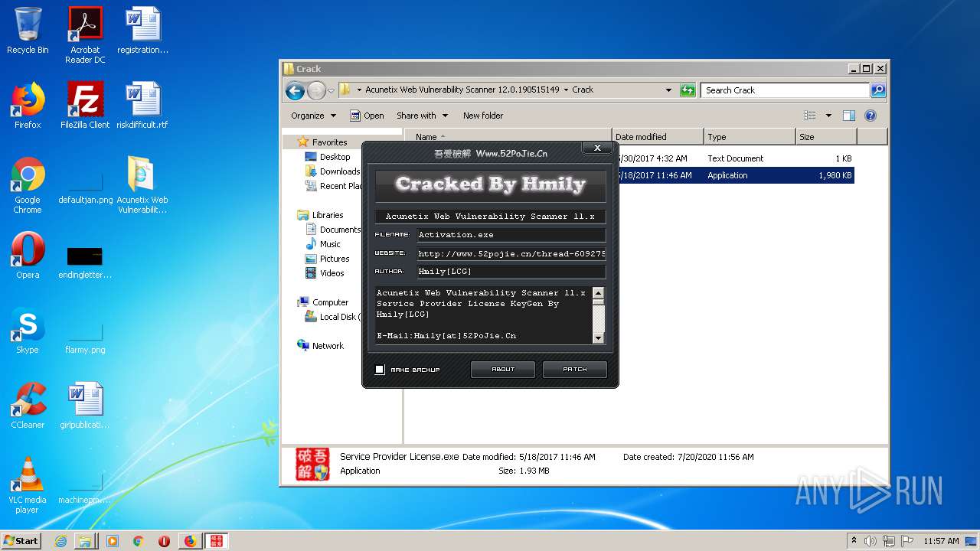Open the Share with dropdown

[421, 116]
